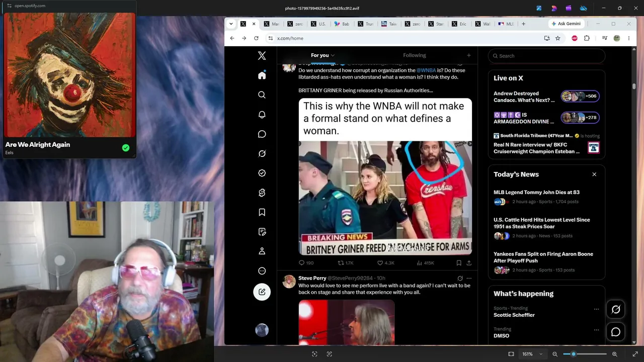Open the Chrome profile avatar
644x362 pixels.
tap(616, 38)
